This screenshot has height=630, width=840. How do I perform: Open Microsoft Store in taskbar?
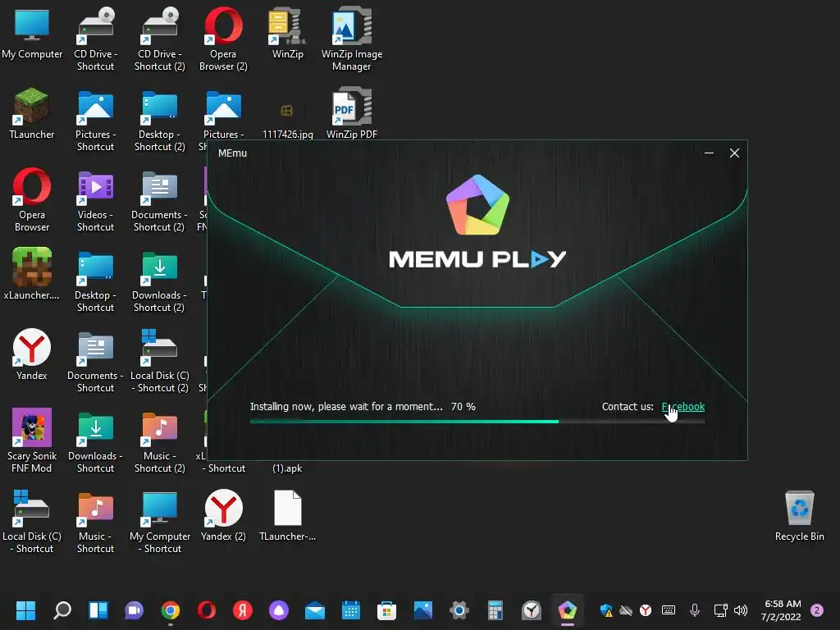pos(387,610)
